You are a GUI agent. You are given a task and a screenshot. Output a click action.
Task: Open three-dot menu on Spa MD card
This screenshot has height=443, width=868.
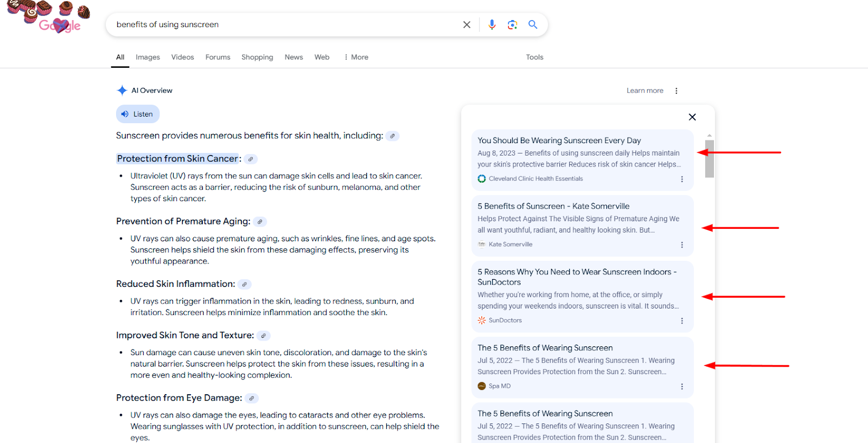682,386
